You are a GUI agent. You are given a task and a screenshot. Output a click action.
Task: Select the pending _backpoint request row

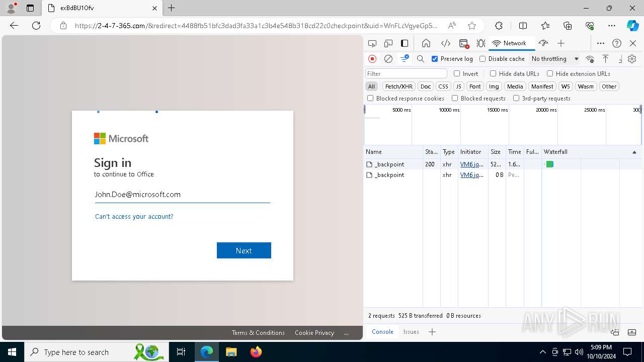pyautogui.click(x=503, y=175)
